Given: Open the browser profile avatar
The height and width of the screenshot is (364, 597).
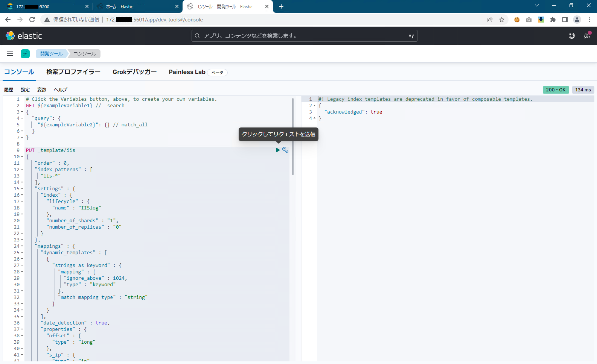Looking at the screenshot, I should pos(577,20).
